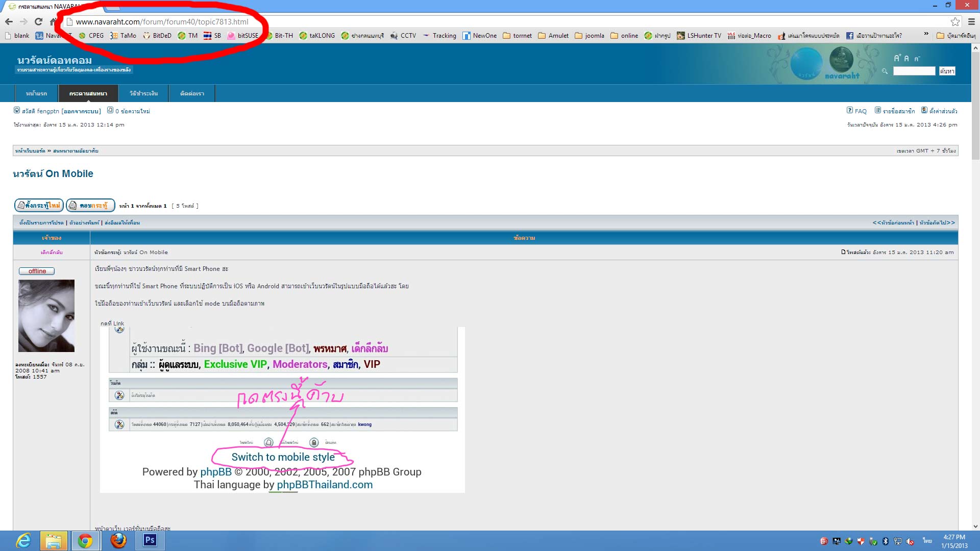This screenshot has width=980, height=551.
Task: Click the forum search text field
Action: coord(914,71)
